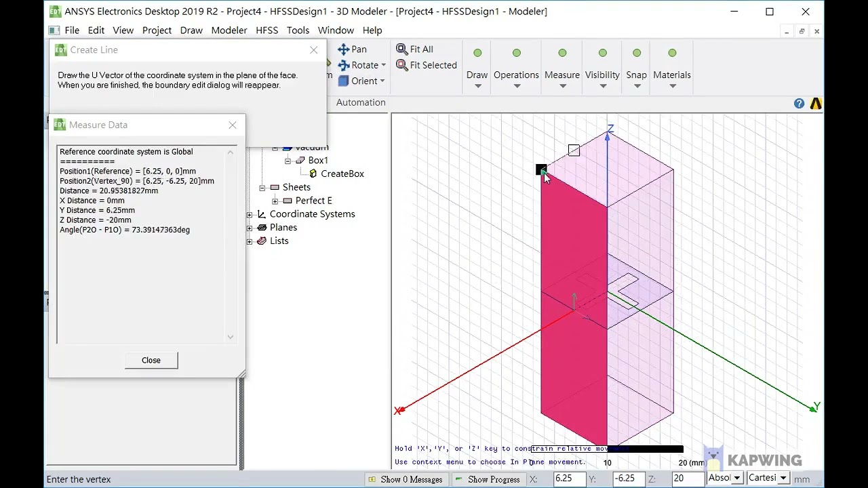Image resolution: width=868 pixels, height=488 pixels.
Task: Click the document icon left of File menu
Action: 54,30
